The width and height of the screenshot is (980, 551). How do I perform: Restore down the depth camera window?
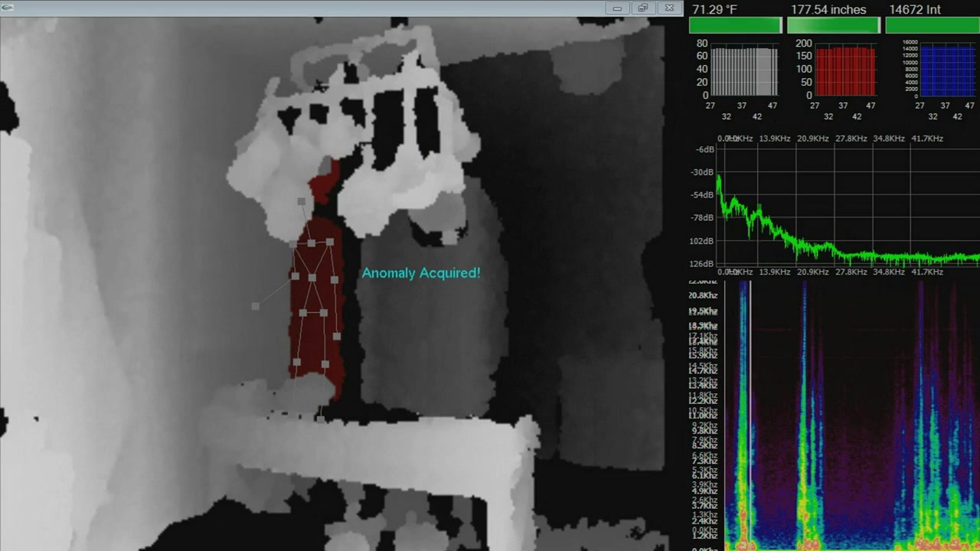click(x=643, y=8)
